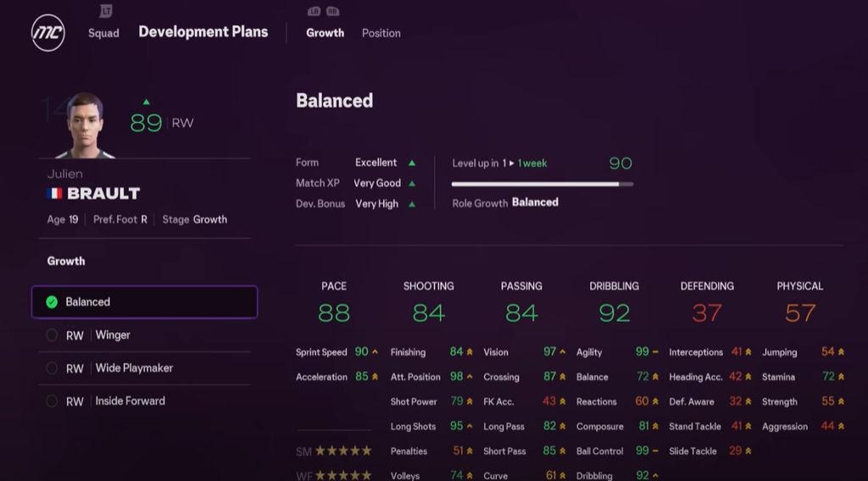Pick the RW Inside Forward plan
The width and height of the screenshot is (868, 481).
click(x=144, y=401)
